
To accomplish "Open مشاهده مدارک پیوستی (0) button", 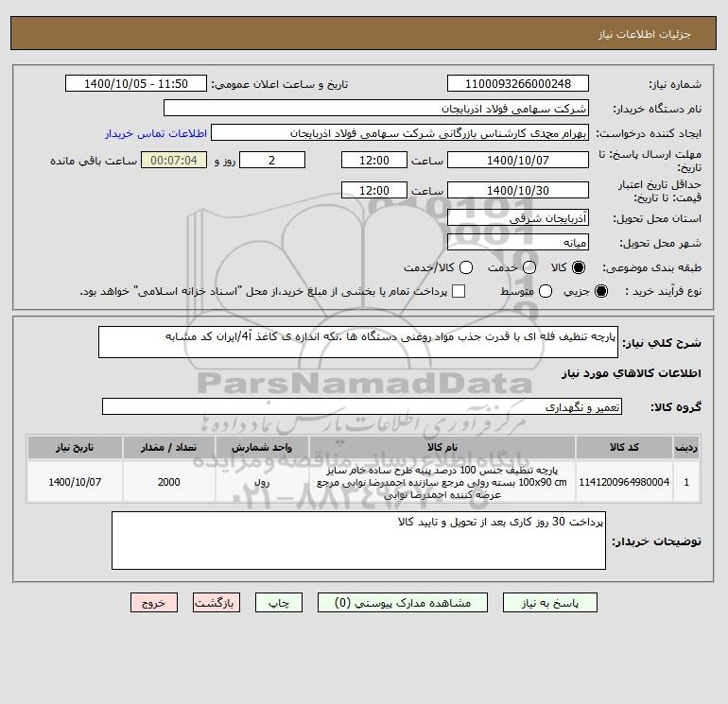I will [x=403, y=603].
